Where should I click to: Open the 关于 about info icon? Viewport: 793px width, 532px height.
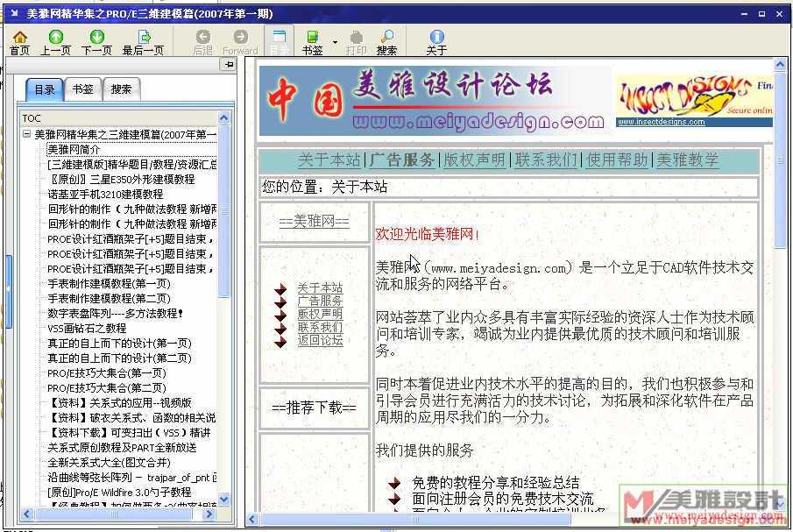[436, 42]
